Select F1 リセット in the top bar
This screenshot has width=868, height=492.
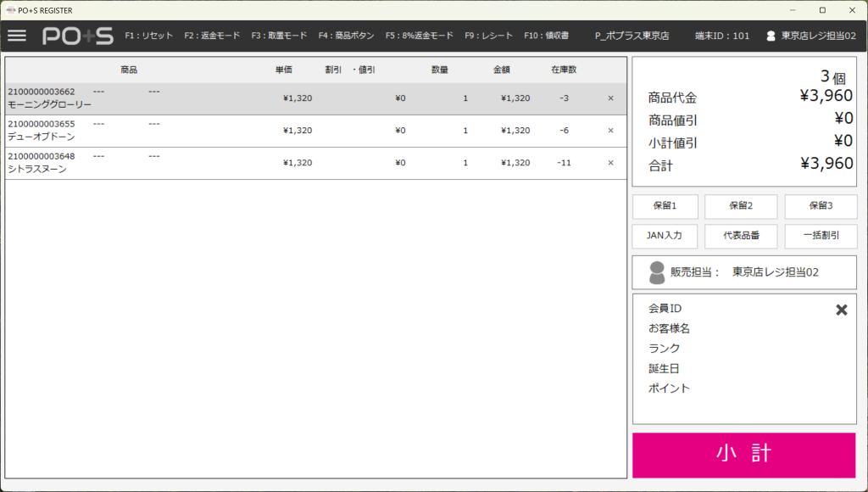tap(148, 36)
